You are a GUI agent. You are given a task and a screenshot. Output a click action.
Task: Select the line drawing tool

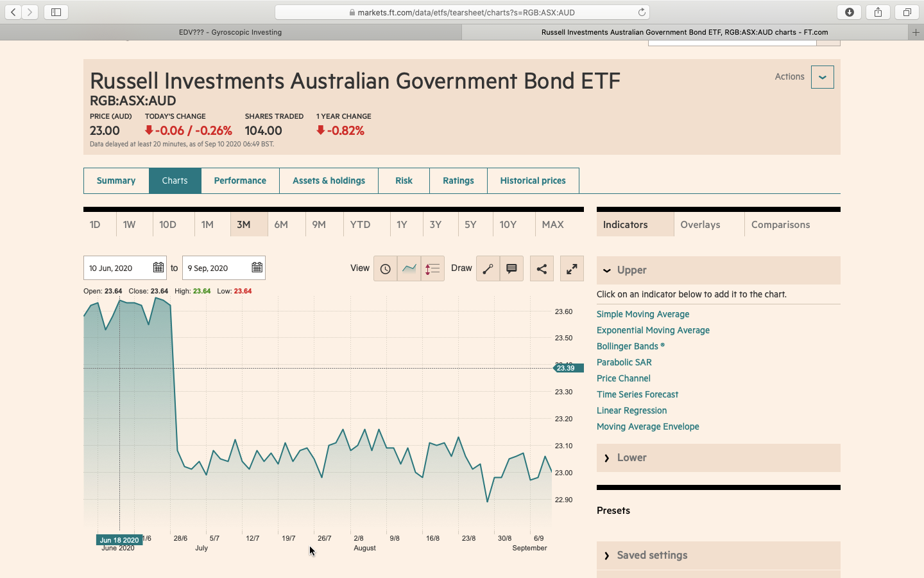[x=488, y=269]
